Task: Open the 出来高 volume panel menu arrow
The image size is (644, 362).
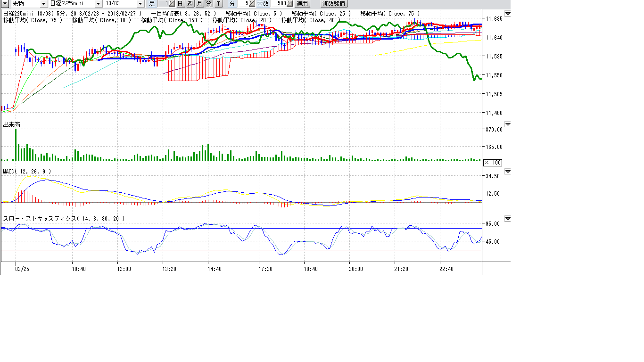Action: pyautogui.click(x=508, y=124)
